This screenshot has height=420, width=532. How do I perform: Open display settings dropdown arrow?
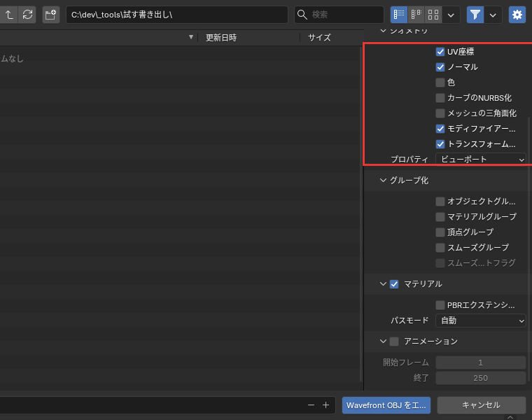451,15
